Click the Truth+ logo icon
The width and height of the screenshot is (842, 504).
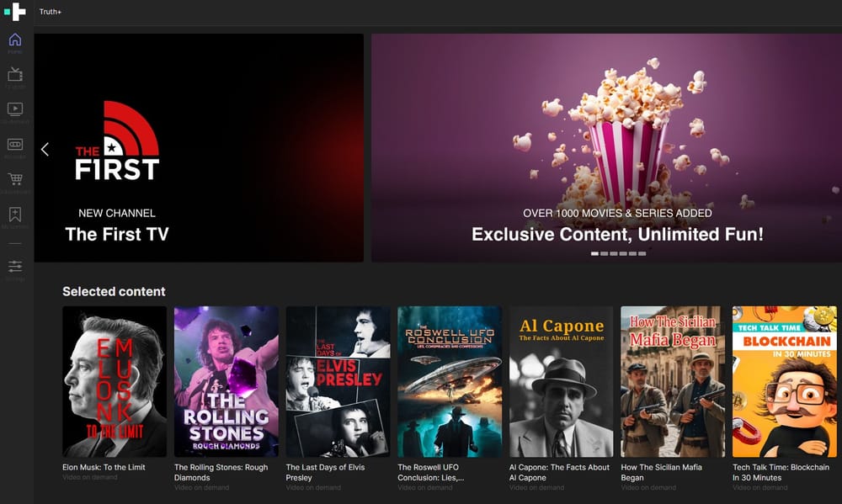click(x=15, y=11)
